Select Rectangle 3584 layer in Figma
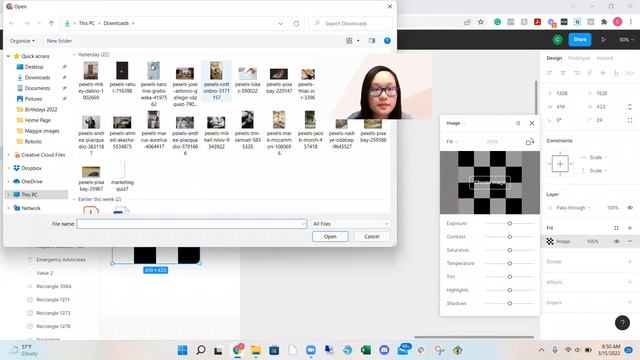The image size is (640, 360). point(53,286)
